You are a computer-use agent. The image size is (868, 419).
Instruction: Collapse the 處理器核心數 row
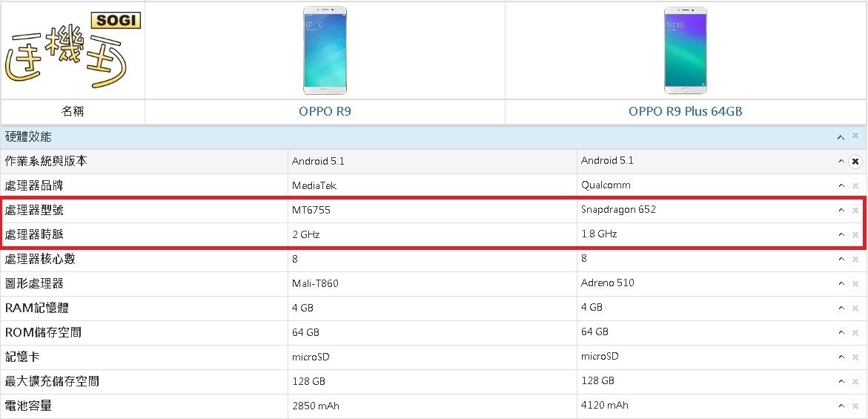tap(841, 259)
